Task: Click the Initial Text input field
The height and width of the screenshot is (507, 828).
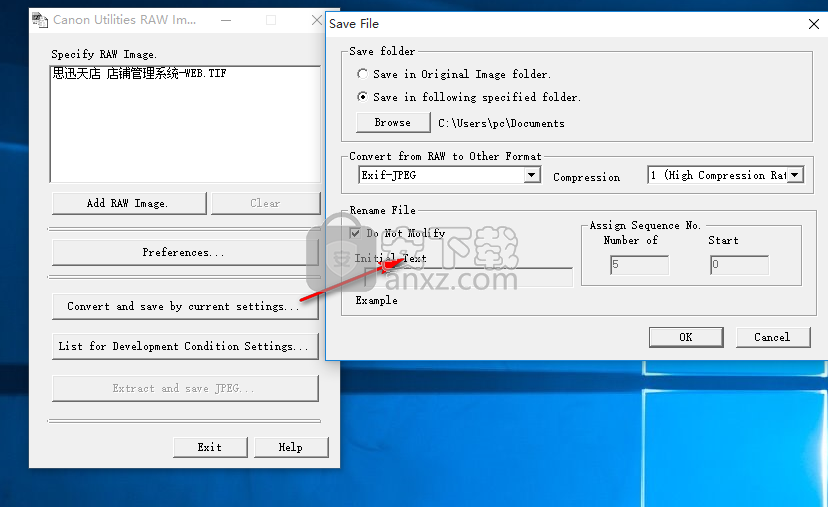Action: pos(469,277)
